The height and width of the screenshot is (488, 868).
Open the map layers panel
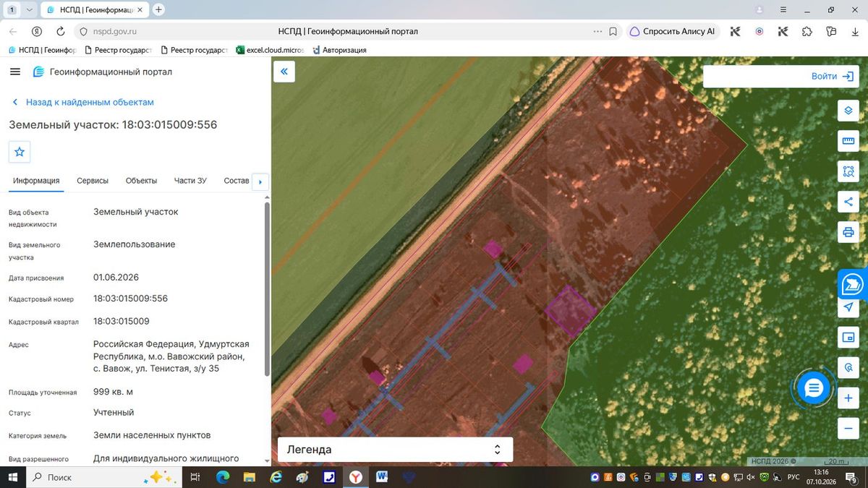(x=848, y=111)
